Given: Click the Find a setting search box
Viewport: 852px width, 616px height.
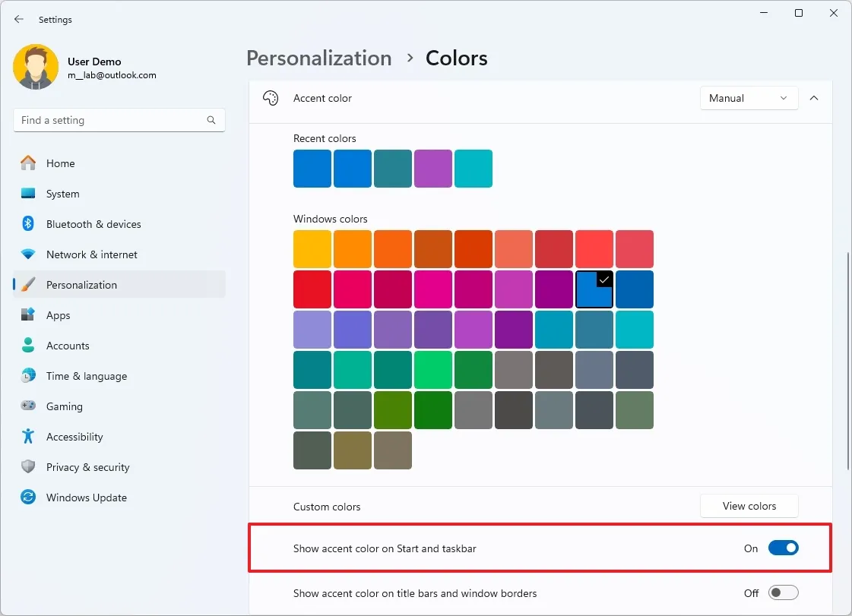Looking at the screenshot, I should tap(110, 120).
